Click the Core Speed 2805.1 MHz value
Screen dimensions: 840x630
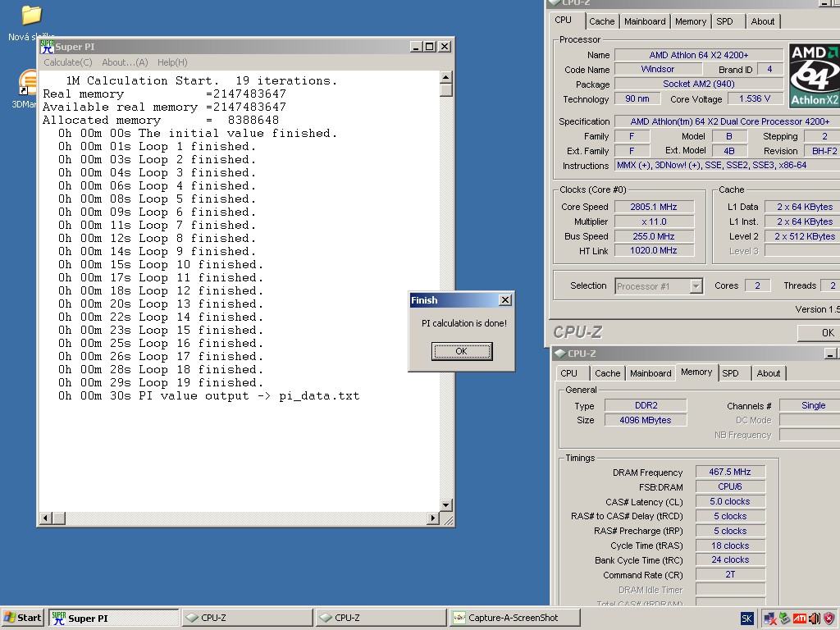point(654,207)
